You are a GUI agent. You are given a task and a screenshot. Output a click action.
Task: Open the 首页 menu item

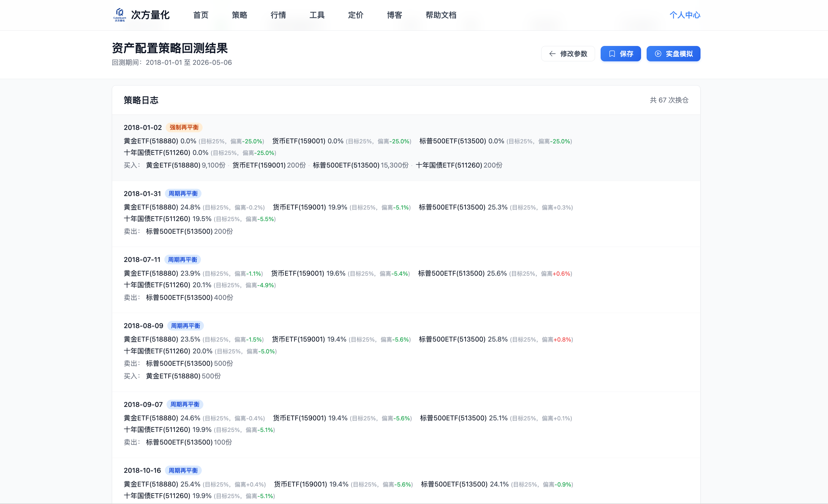pos(201,15)
